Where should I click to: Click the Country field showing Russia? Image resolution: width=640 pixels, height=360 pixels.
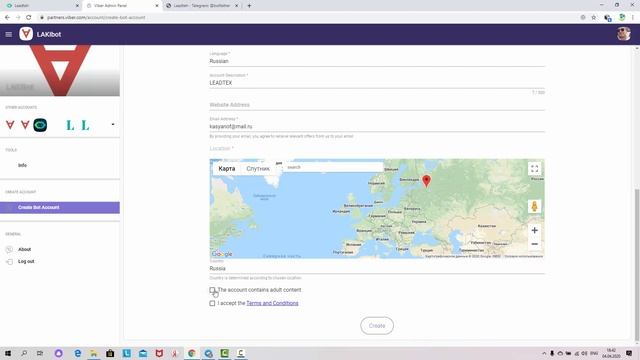[377, 269]
